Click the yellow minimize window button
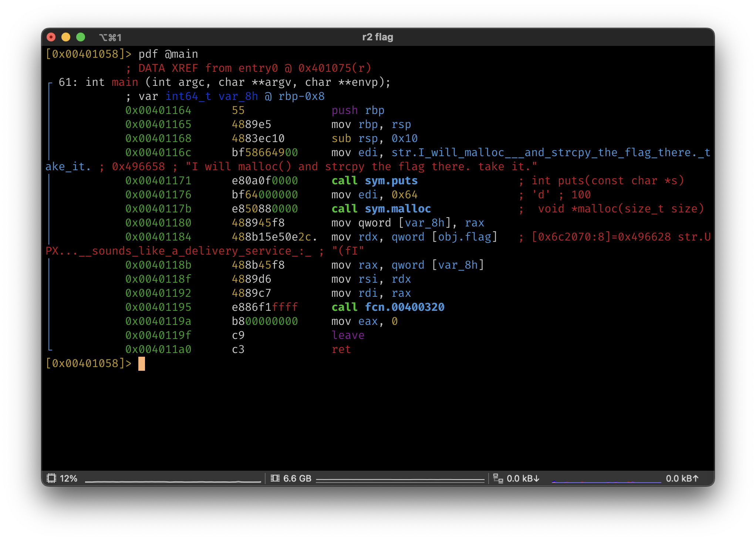 (x=66, y=37)
